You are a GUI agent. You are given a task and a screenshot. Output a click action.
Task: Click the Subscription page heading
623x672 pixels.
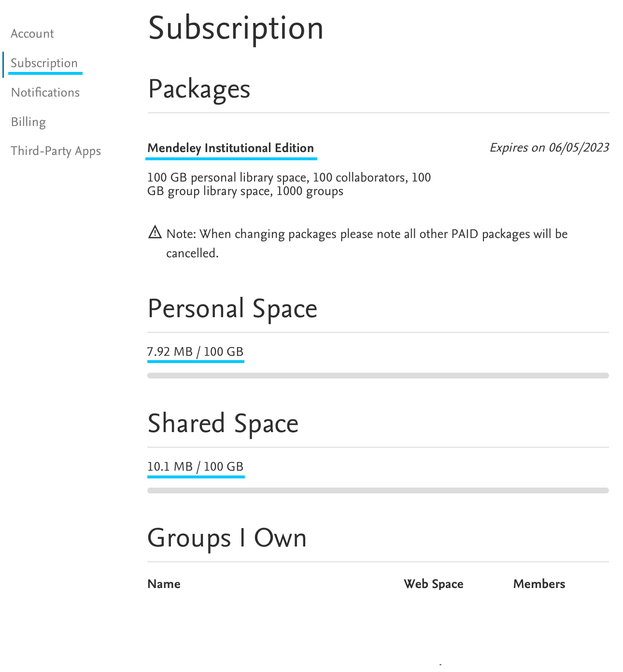[236, 28]
